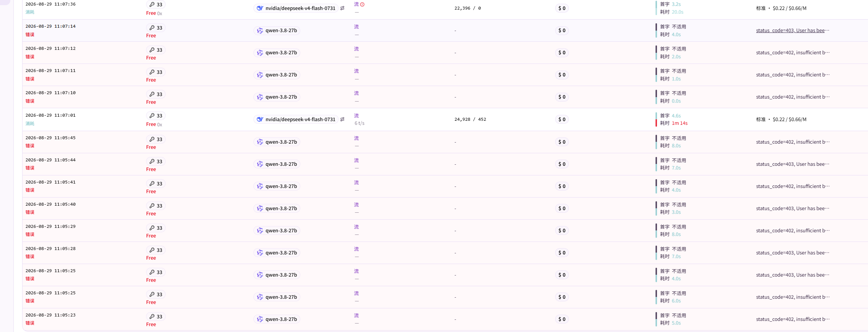Click swap icon next to deepseek model at 11:07:36

click(x=342, y=8)
